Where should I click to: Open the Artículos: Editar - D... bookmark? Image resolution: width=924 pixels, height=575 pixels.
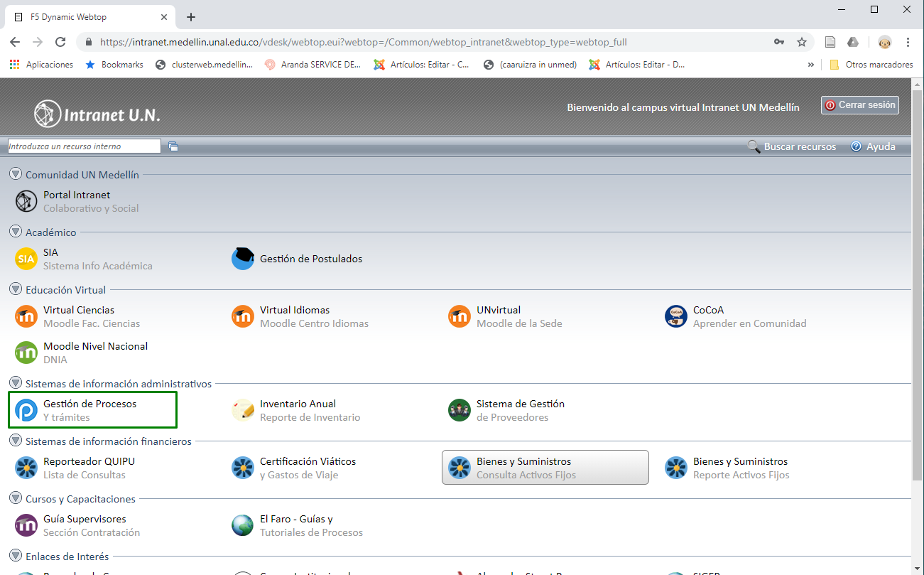tap(636, 65)
